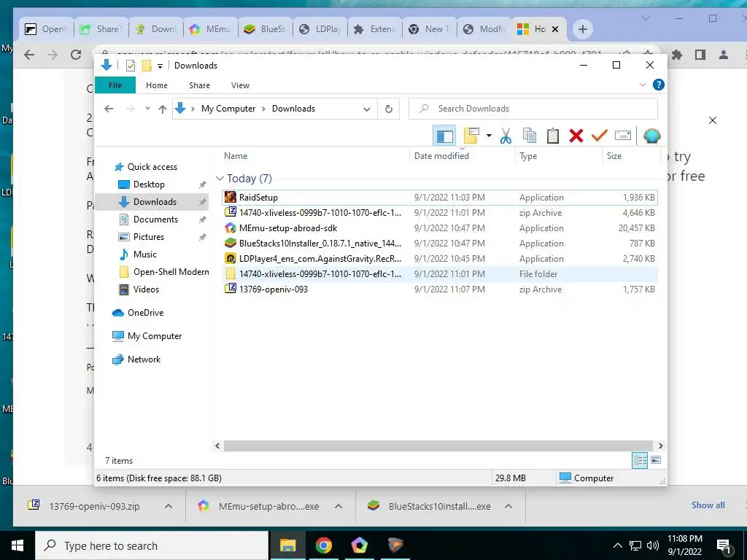Open File Explorer from the taskbar
This screenshot has height=560, width=747.
click(287, 545)
